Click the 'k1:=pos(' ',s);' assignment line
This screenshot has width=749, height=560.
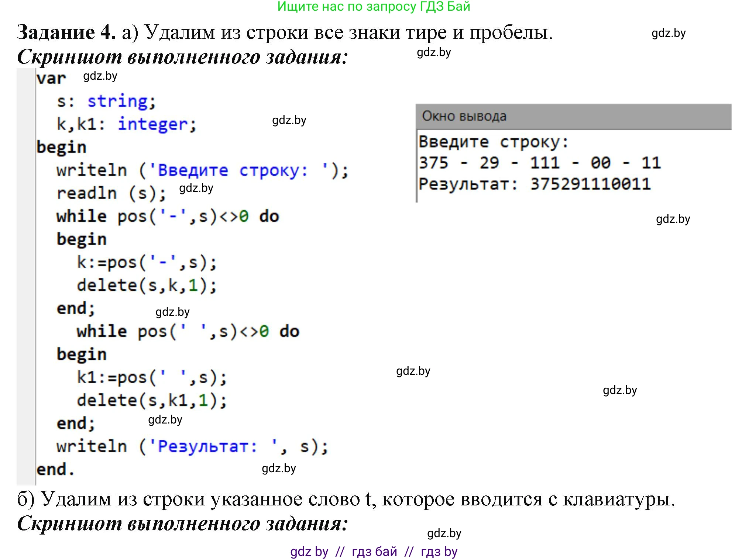click(151, 377)
